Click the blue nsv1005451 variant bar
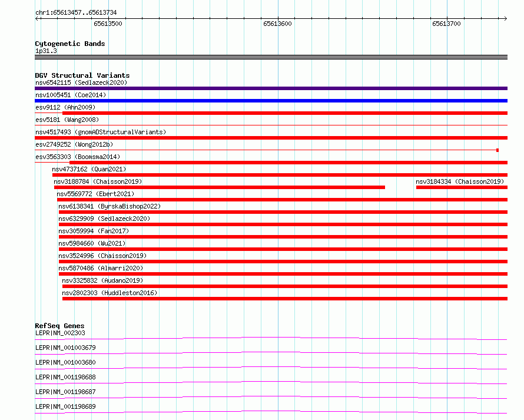The image size is (524, 420). [271, 101]
